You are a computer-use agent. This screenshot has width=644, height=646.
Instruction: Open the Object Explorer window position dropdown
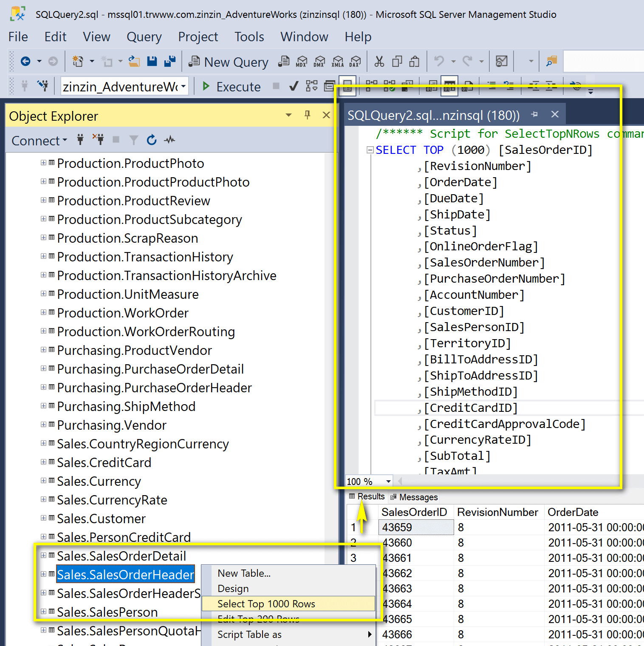click(289, 115)
